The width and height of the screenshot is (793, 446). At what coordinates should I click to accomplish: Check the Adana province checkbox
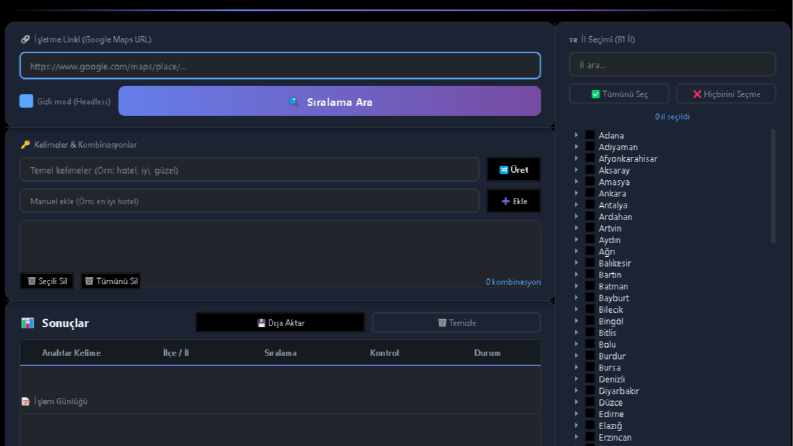(x=590, y=135)
